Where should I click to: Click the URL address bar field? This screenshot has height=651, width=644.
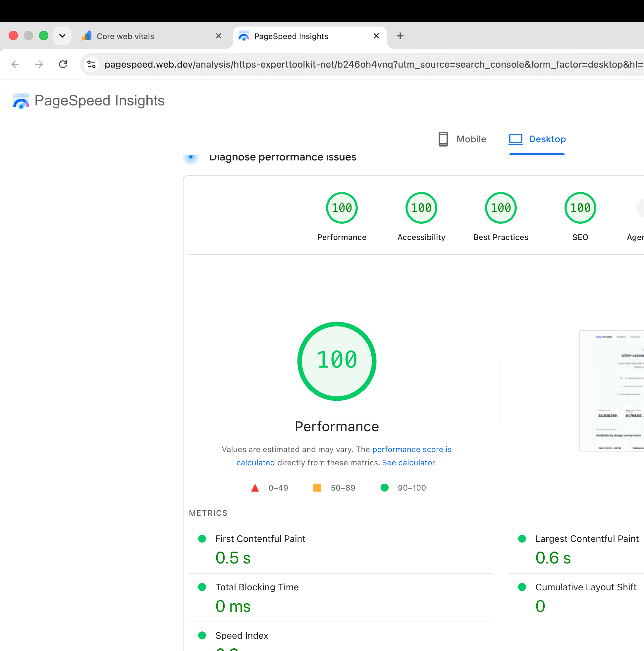click(x=370, y=64)
